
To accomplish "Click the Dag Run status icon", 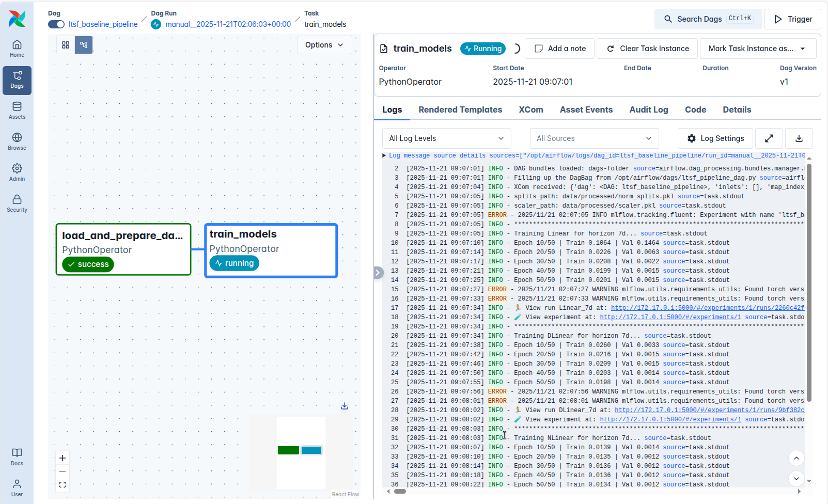I will [x=156, y=24].
